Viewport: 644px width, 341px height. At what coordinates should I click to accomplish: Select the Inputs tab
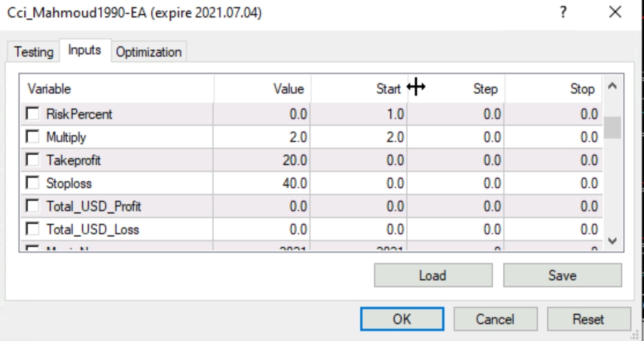coord(84,51)
